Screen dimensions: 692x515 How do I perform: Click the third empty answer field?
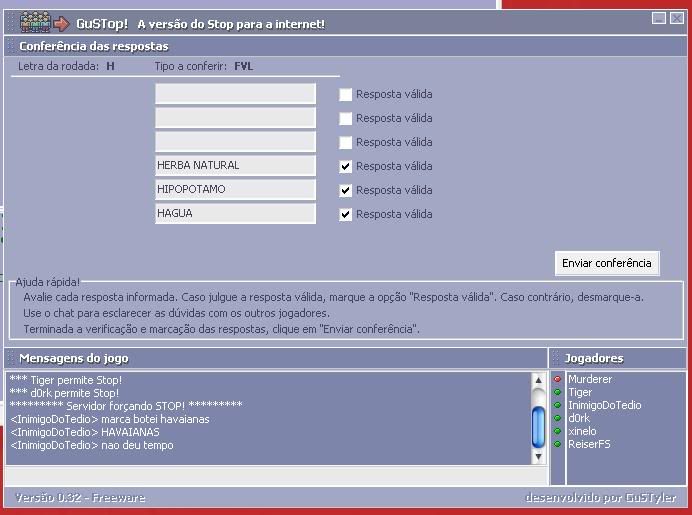(x=235, y=142)
